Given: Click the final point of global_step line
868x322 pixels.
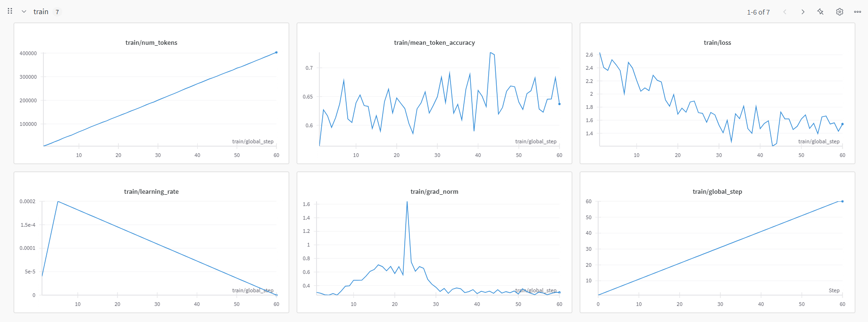Looking at the screenshot, I should tap(843, 201).
